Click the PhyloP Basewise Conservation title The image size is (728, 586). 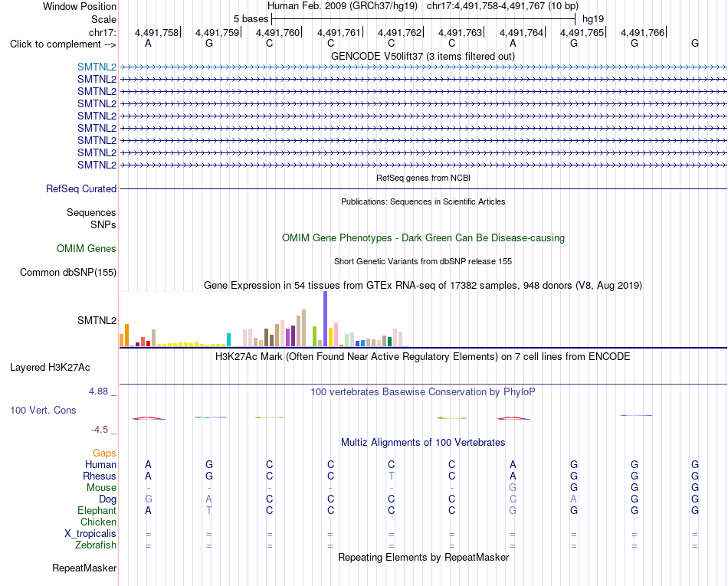tap(423, 392)
